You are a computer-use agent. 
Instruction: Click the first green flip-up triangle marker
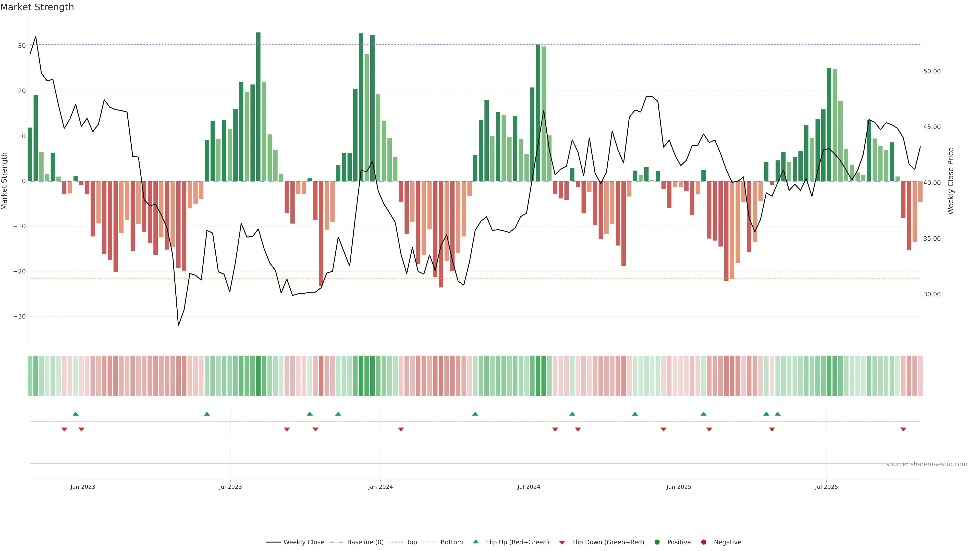[x=75, y=414]
